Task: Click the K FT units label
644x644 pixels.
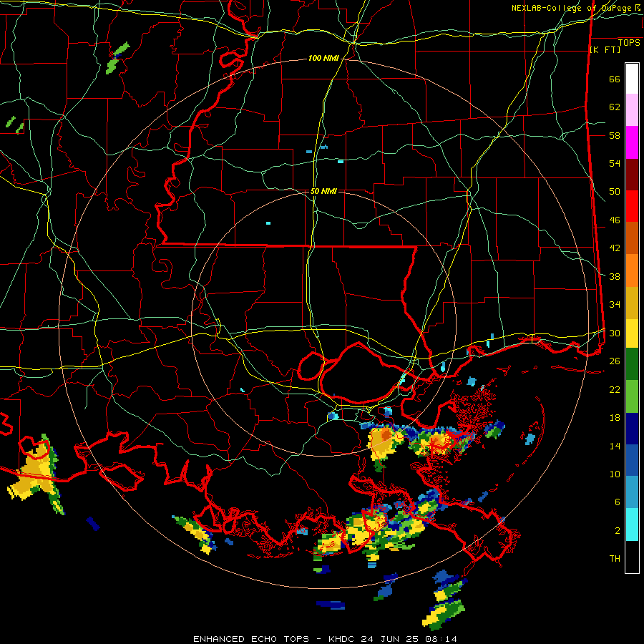Action: (605, 50)
